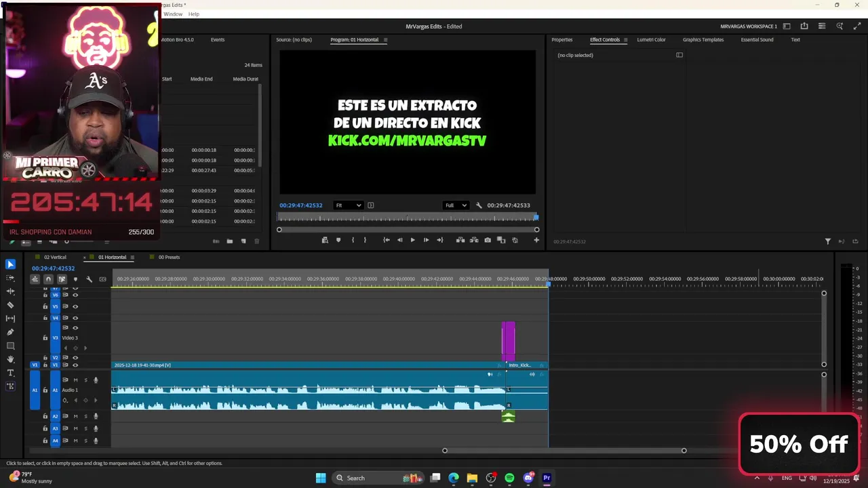868x488 pixels.
Task: Open the Lumetri Color tab
Action: (651, 40)
